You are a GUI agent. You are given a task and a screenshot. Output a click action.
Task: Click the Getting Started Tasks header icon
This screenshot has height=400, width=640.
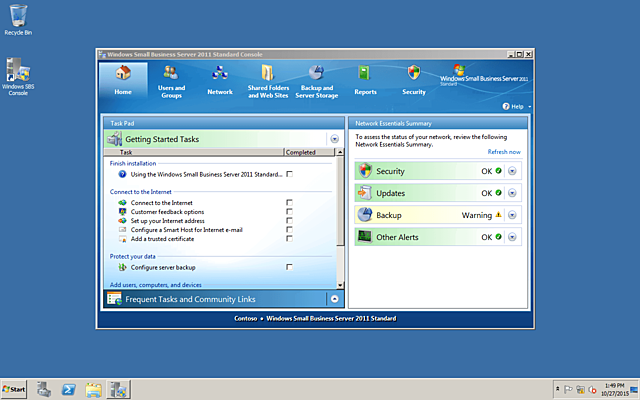(114, 139)
